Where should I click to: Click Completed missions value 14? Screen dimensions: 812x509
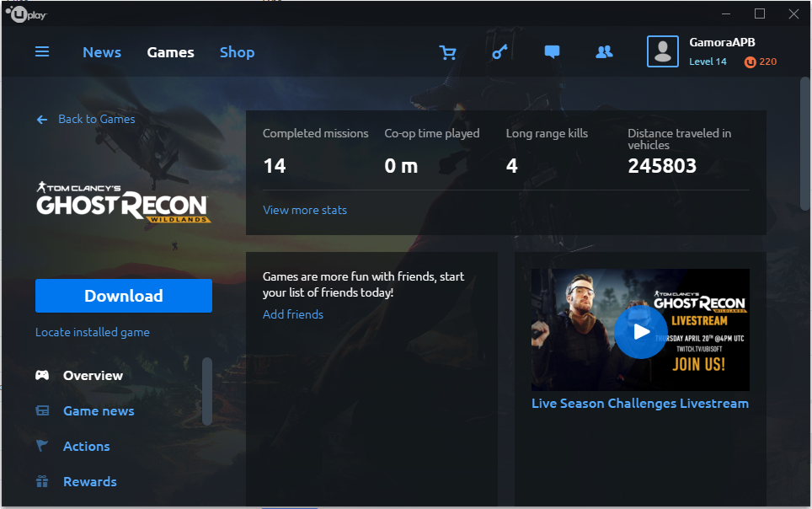(275, 166)
